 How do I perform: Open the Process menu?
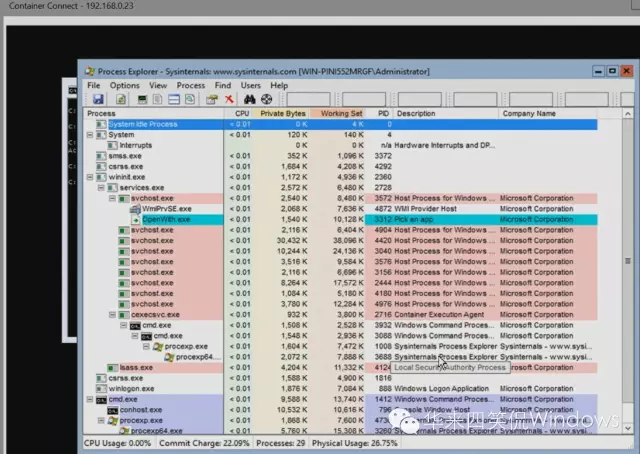191,85
